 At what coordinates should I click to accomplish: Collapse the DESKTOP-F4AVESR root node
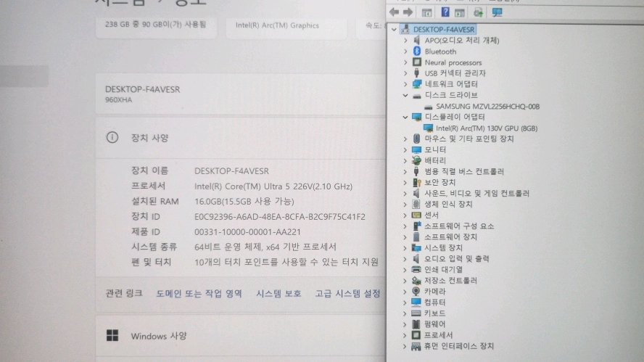coord(394,30)
